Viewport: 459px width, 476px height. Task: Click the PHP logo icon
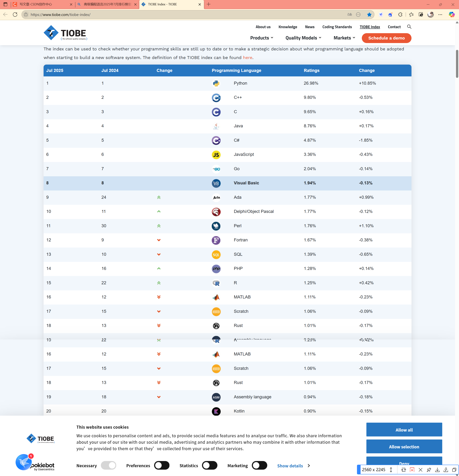pyautogui.click(x=216, y=269)
